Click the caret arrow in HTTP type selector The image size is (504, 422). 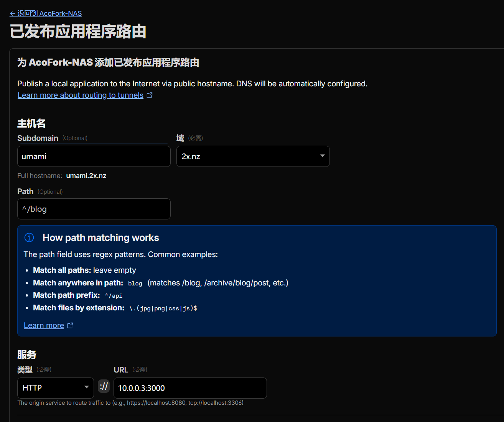click(87, 387)
